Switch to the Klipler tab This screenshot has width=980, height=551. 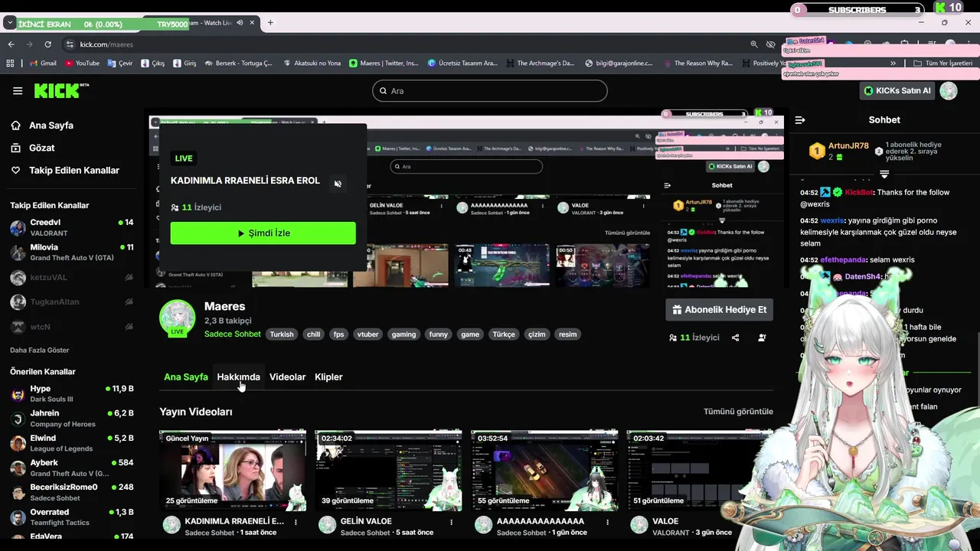pos(328,377)
